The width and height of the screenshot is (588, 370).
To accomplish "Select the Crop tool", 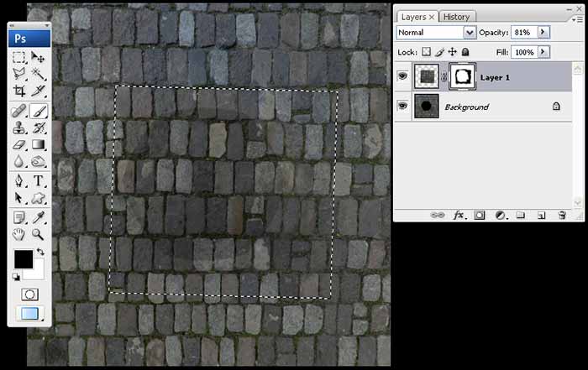I will point(19,91).
